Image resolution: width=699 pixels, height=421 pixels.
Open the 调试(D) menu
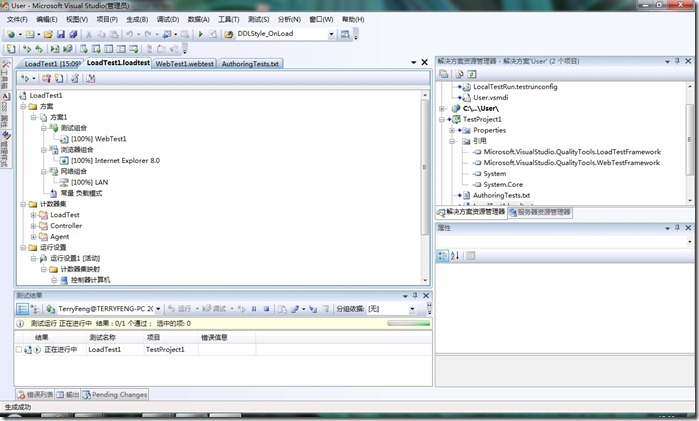(x=168, y=19)
